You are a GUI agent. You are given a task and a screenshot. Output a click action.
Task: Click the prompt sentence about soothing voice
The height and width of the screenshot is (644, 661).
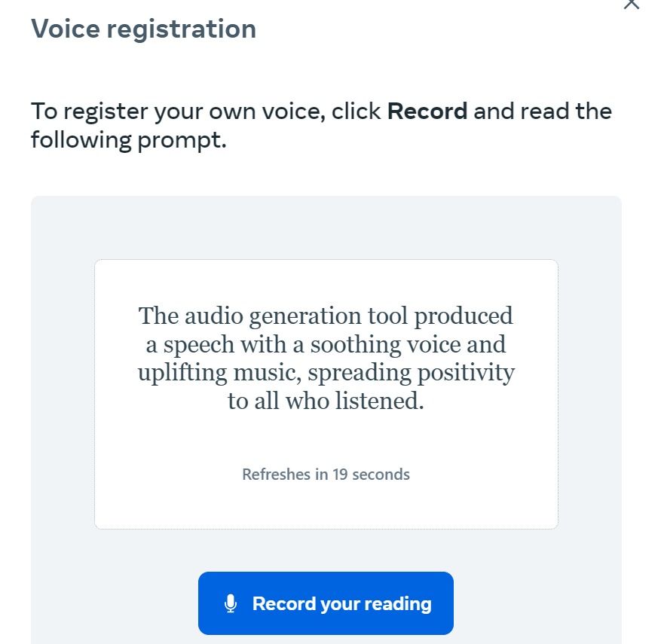326,358
